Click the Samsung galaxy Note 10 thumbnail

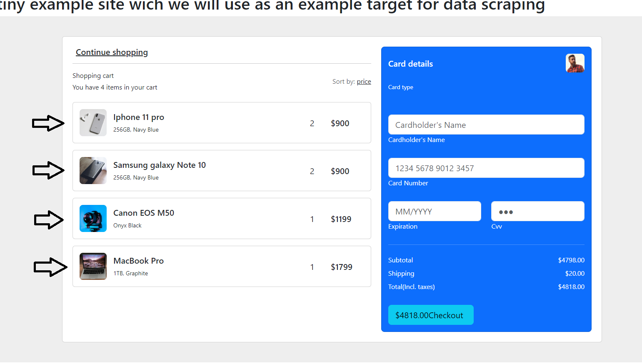click(x=93, y=170)
